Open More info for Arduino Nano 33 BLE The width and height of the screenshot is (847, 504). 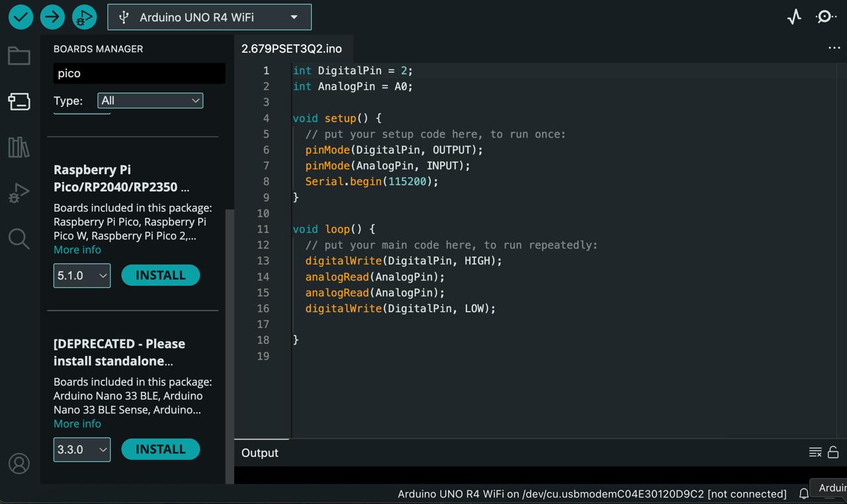(x=77, y=423)
